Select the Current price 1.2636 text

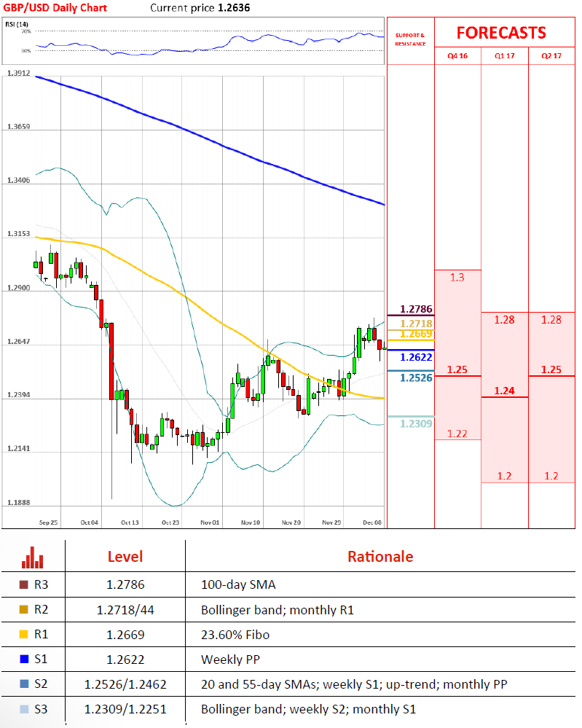pyautogui.click(x=200, y=8)
